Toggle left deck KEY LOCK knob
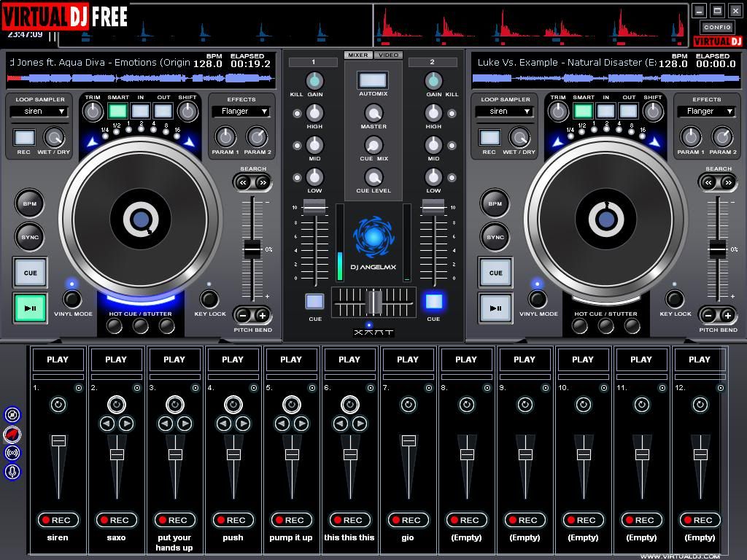Screen dimensions: 747x560 click(209, 299)
